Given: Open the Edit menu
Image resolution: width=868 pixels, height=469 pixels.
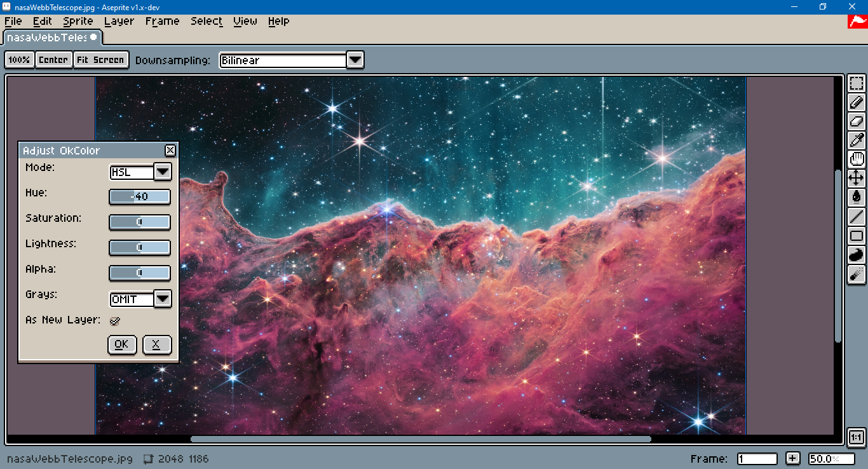Looking at the screenshot, I should 43,21.
